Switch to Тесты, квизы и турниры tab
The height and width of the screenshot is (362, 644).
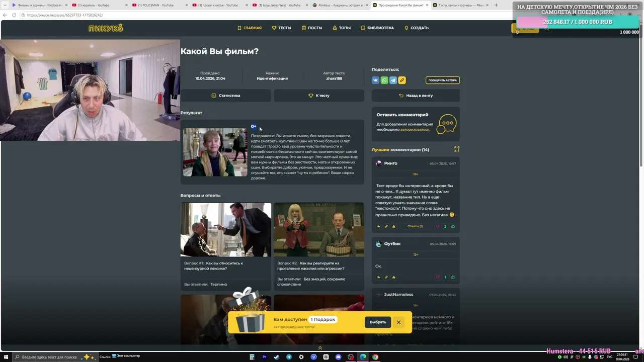pyautogui.click(x=460, y=5)
